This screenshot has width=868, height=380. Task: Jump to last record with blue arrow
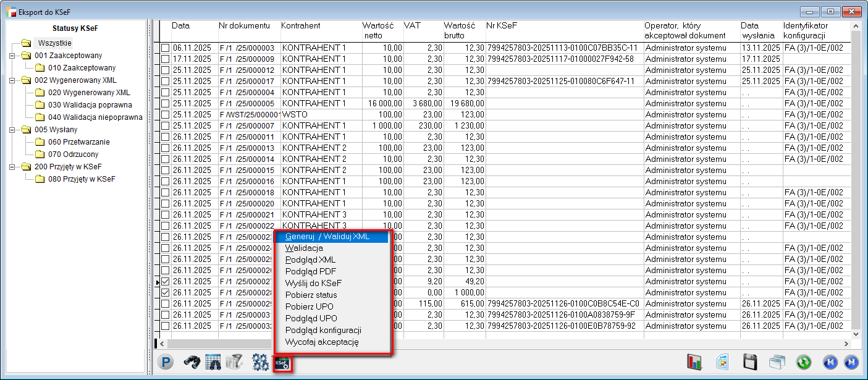click(851, 363)
